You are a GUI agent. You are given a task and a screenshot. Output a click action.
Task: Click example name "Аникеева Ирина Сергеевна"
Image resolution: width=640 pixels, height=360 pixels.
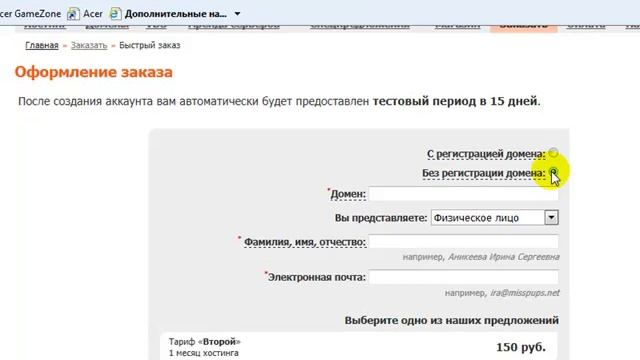pos(504,257)
